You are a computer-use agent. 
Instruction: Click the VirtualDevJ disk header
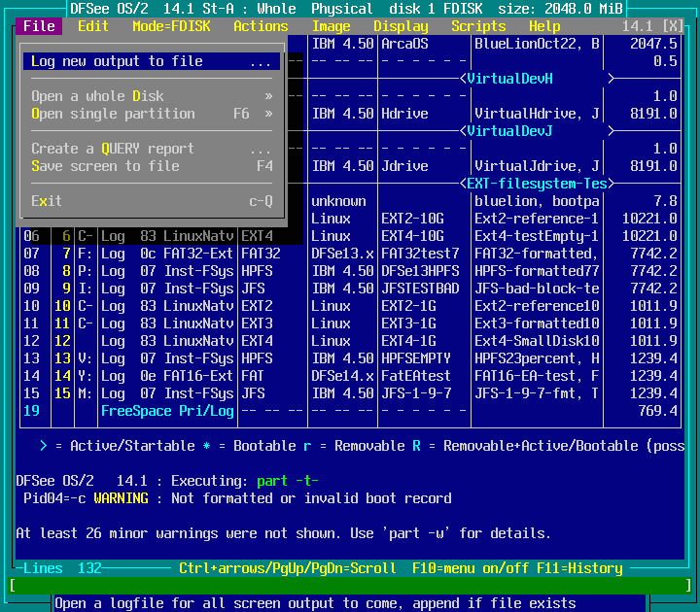pos(509,131)
